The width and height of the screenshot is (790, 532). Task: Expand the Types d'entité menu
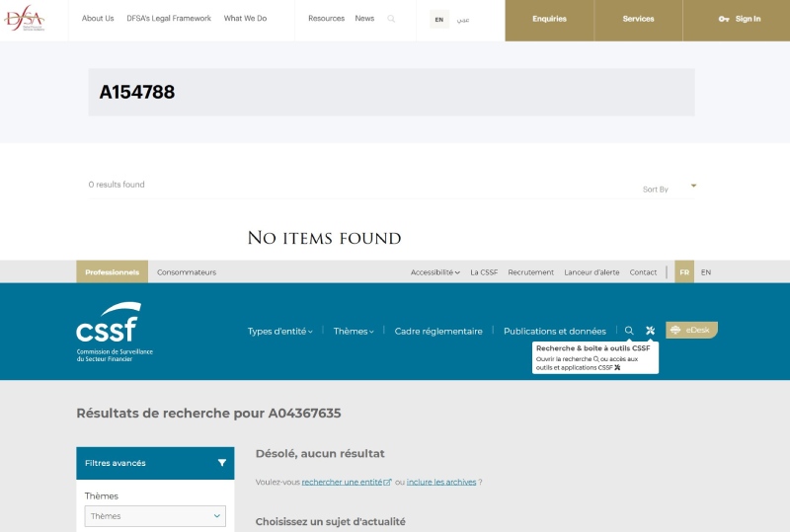tap(279, 332)
